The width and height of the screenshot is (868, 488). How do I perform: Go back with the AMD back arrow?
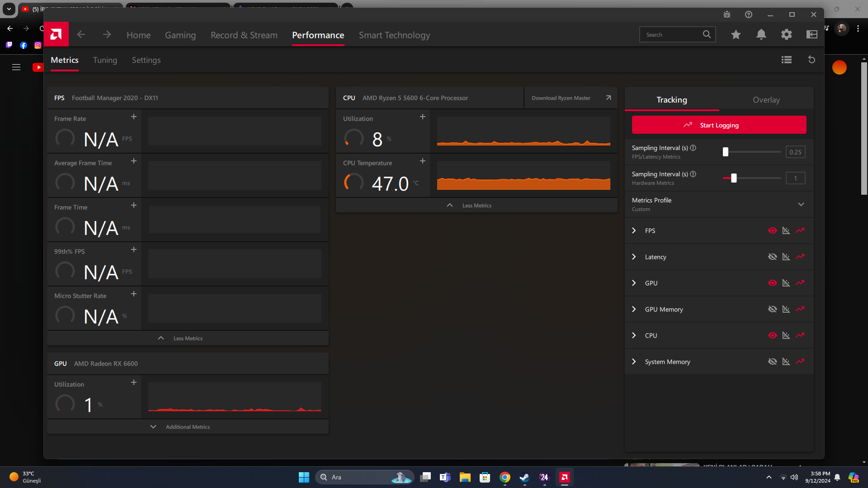click(x=81, y=34)
